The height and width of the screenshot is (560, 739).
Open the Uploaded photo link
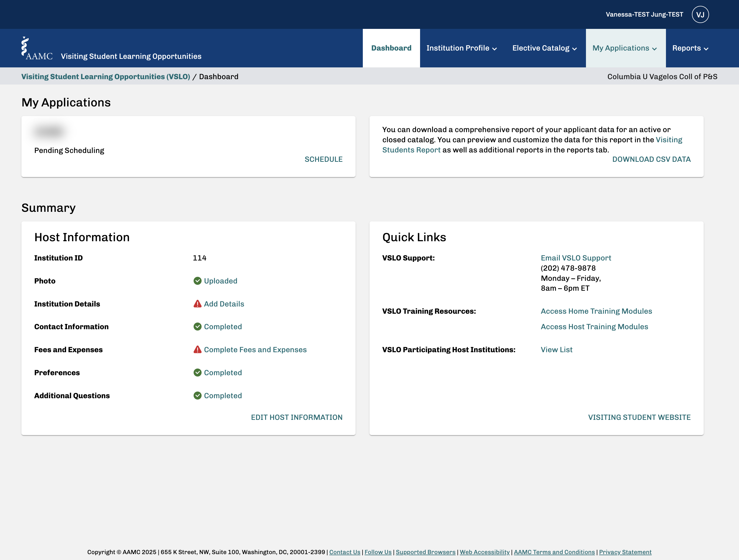pyautogui.click(x=220, y=281)
